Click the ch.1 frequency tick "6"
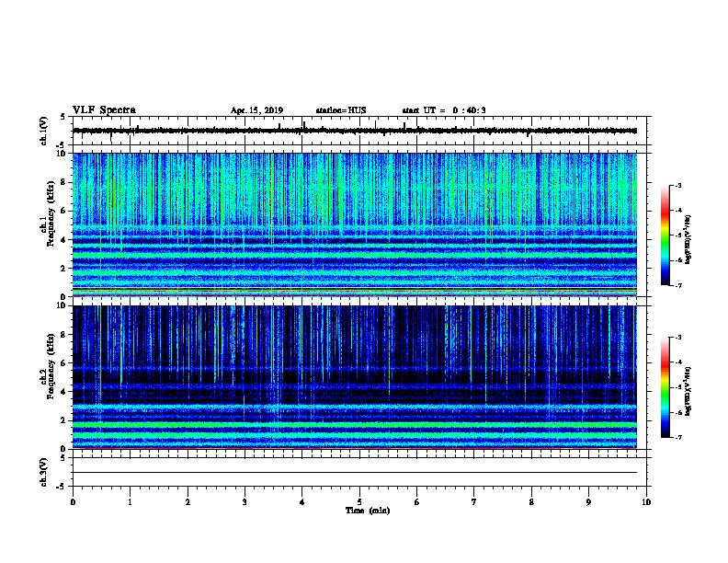The width and height of the screenshot is (728, 563). (x=64, y=211)
